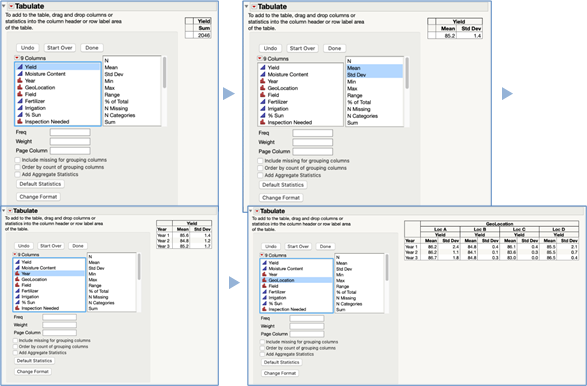The height and width of the screenshot is (386, 587).
Task: Click Default Statistics in the GeoLocation-highlighted panel
Action: pyautogui.click(x=282, y=362)
